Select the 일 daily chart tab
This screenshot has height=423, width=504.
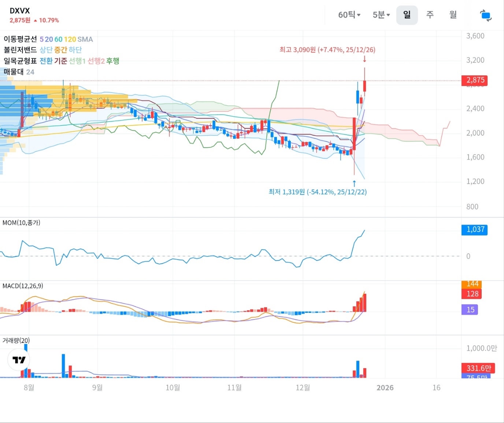(x=407, y=15)
